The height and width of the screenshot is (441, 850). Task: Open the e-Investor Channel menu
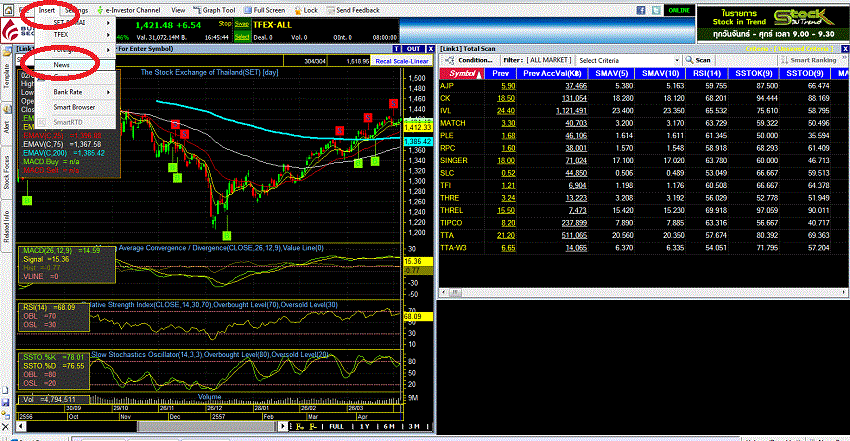pos(128,10)
